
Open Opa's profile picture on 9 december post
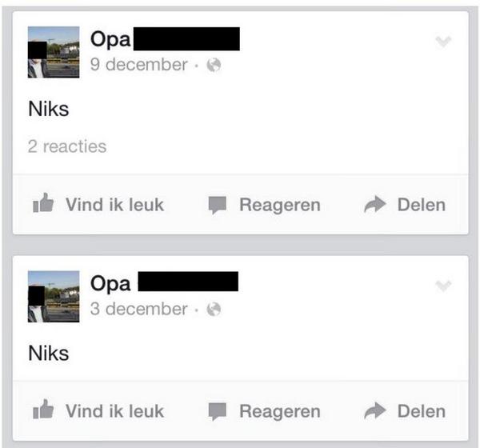(54, 52)
